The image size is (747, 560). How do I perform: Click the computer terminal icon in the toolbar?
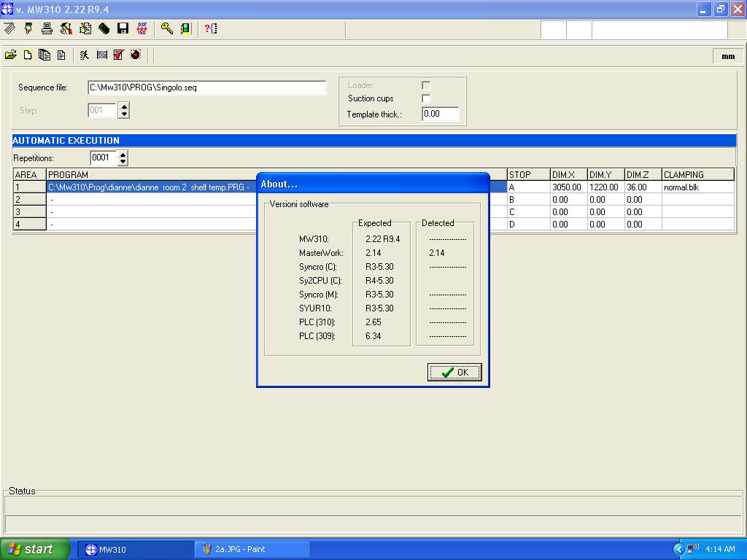[x=47, y=28]
